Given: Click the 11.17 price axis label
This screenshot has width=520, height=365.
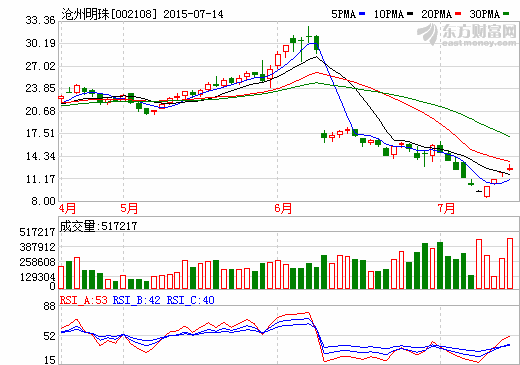Looking at the screenshot, I should [40, 179].
